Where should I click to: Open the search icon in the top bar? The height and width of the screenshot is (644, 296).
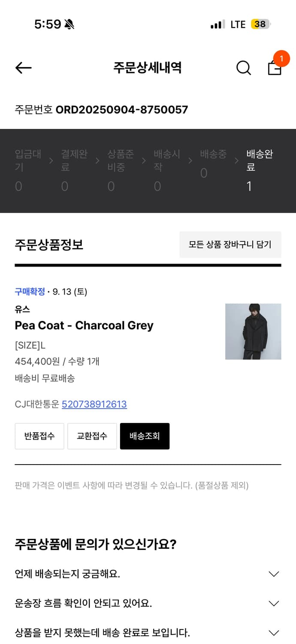click(x=243, y=68)
